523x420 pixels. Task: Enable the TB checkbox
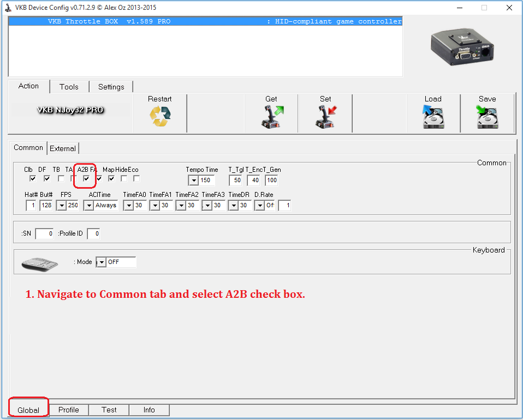pos(61,179)
